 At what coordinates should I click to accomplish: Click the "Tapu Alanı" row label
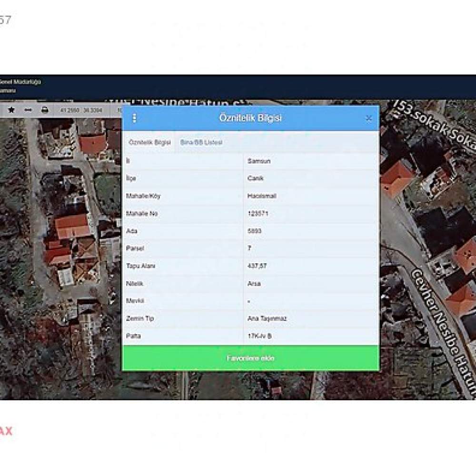(140, 266)
